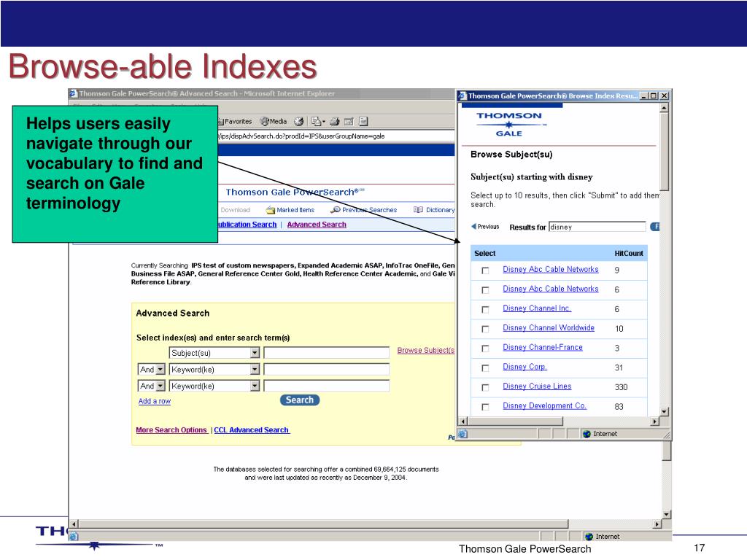Check the Disney Channel-France box
The height and width of the screenshot is (560, 747).
point(485,349)
